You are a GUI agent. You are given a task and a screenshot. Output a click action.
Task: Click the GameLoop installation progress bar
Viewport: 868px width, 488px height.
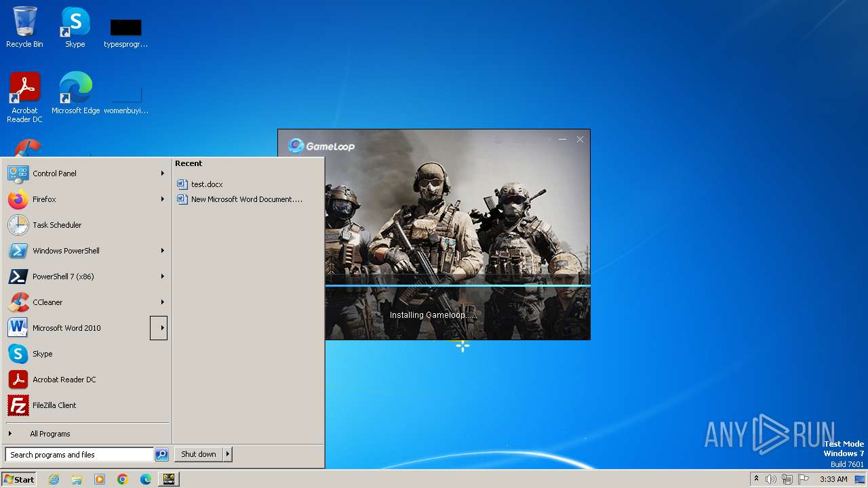click(458, 285)
